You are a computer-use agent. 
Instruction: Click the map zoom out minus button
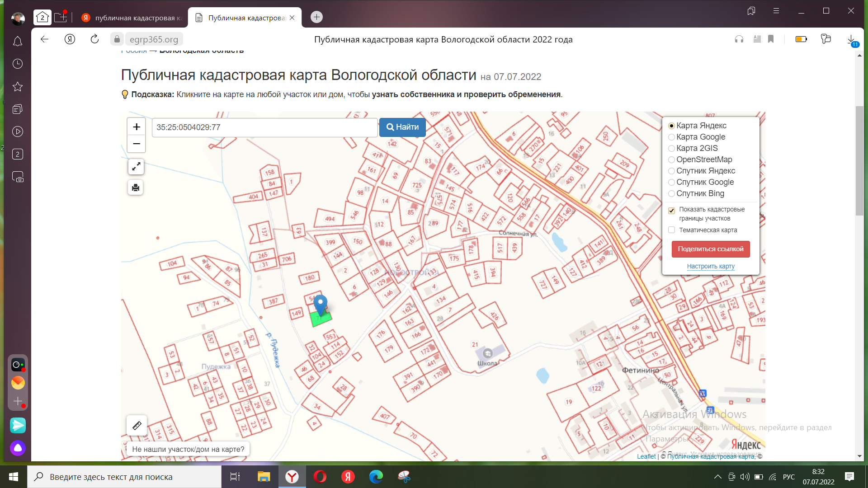[x=136, y=144]
